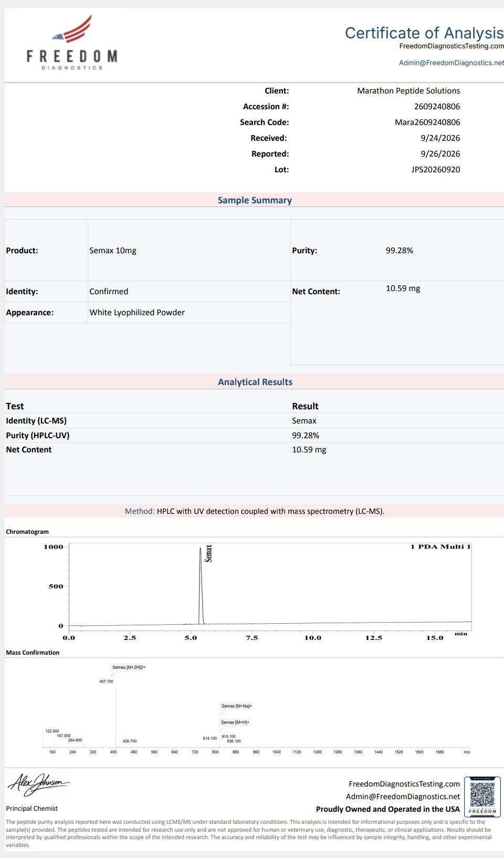Open the Admin@FreedomDiagnostics.net email under the Certificate title

point(451,63)
